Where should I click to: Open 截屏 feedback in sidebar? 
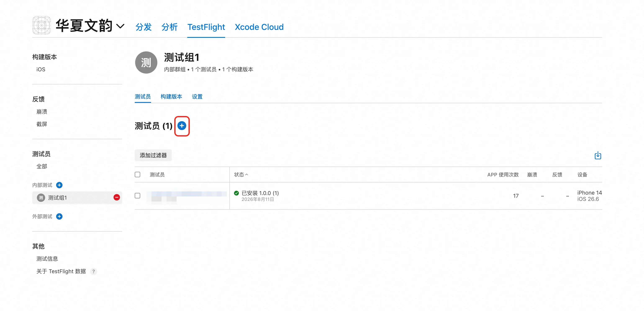click(x=42, y=124)
